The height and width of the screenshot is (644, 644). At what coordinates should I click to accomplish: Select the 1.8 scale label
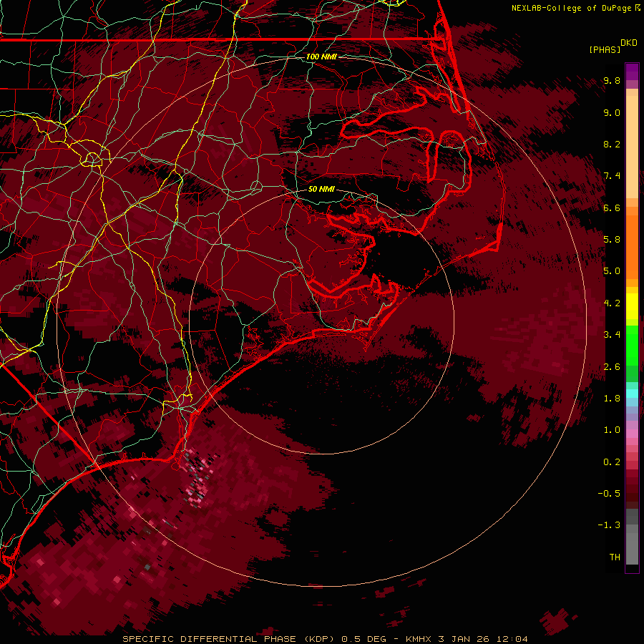[612, 399]
